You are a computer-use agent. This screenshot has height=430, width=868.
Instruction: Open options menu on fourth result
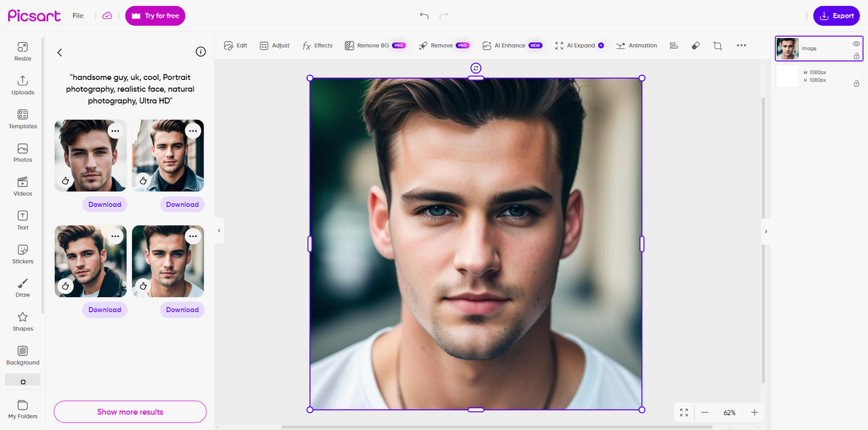pyautogui.click(x=193, y=236)
